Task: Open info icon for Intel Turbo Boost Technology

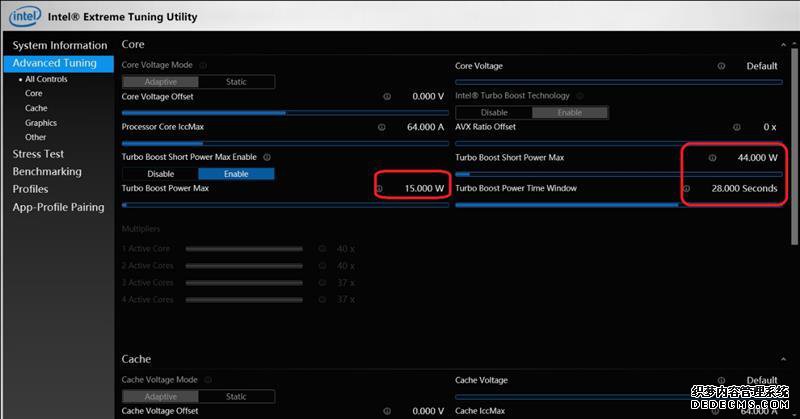Action: point(580,95)
